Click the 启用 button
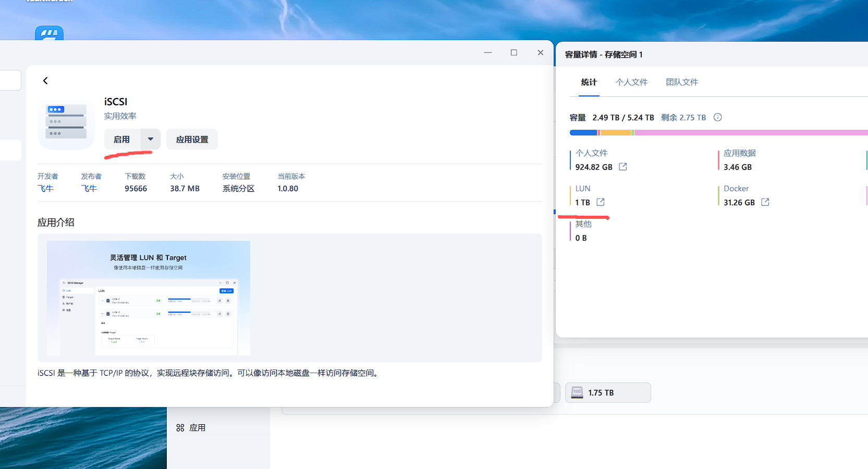868x469 pixels. (x=122, y=139)
